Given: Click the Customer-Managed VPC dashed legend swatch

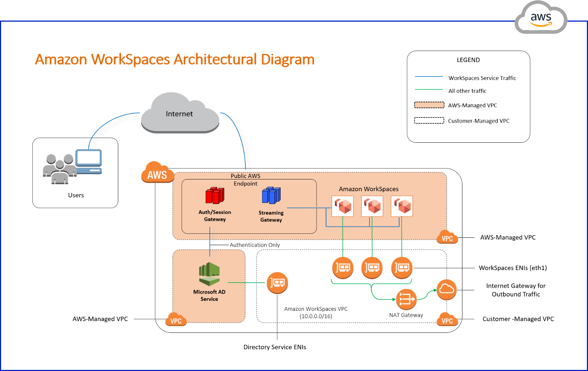Looking at the screenshot, I should coord(429,120).
